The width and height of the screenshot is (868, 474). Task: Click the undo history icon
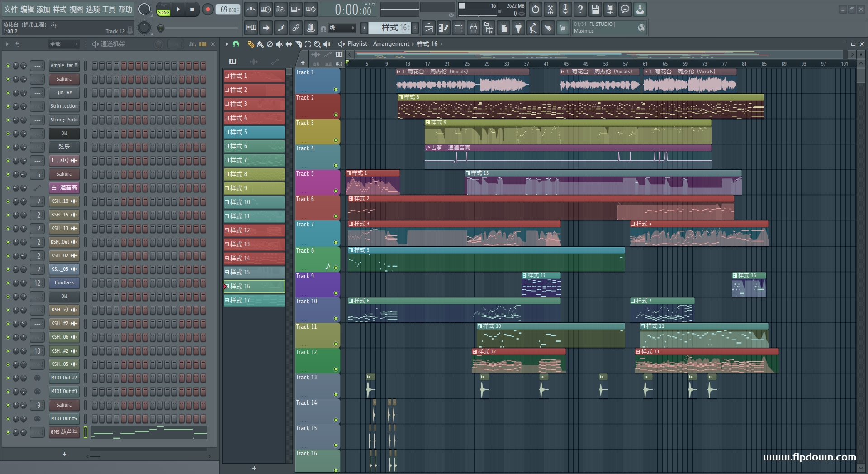[x=535, y=9]
